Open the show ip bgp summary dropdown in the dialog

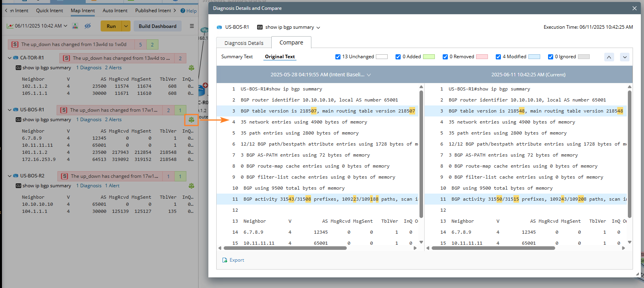tap(318, 28)
